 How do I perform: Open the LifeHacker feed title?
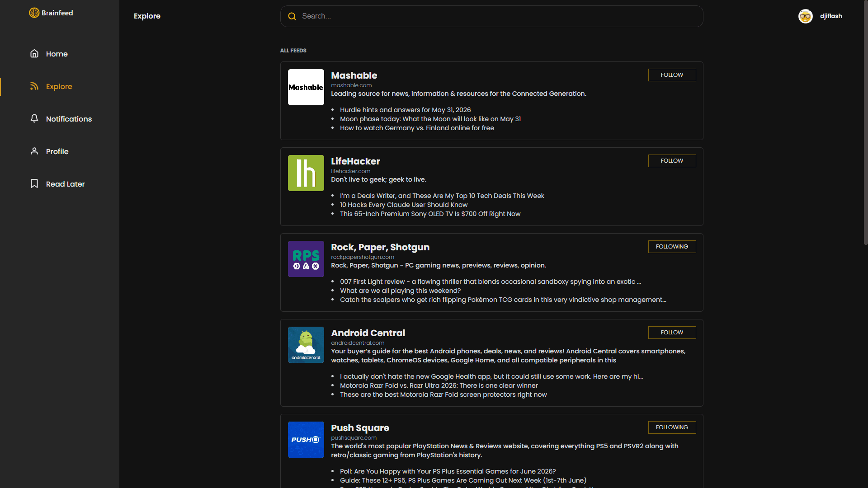click(x=355, y=161)
